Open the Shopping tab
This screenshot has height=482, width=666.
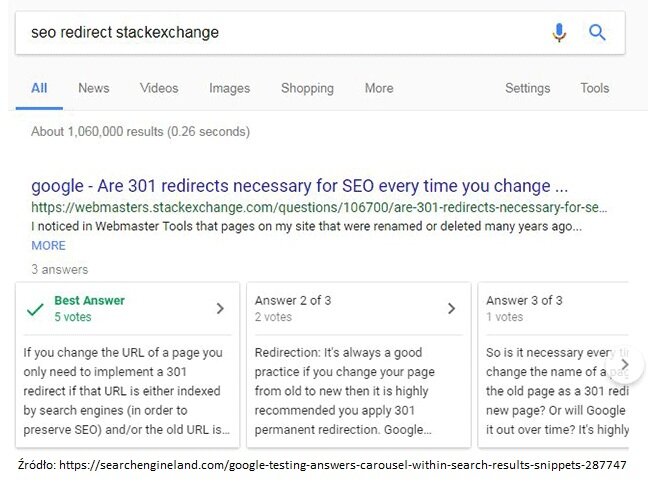(307, 88)
